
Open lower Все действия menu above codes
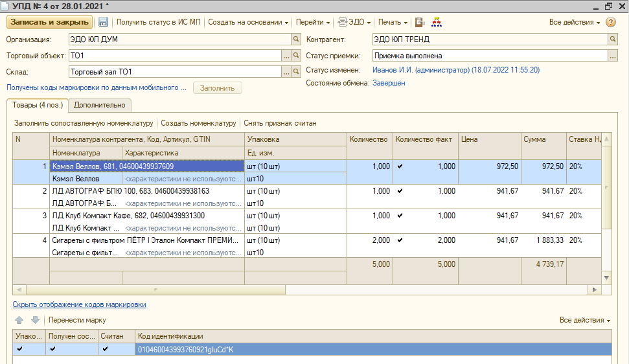[x=585, y=320]
